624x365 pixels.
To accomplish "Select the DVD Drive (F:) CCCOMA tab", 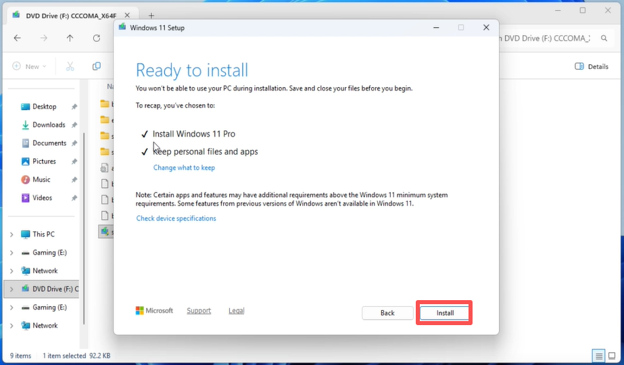I will click(x=70, y=16).
